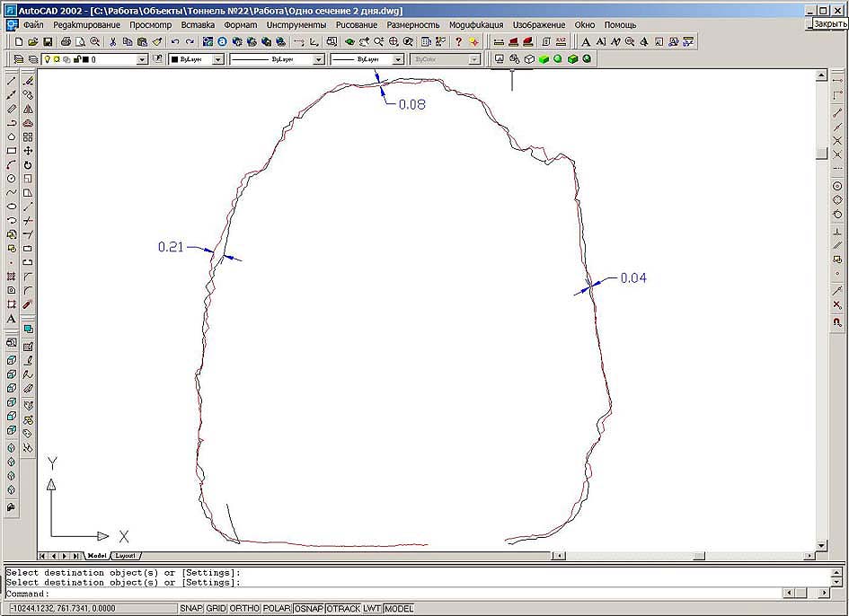Open the Help question mark icon
Viewport: 849px width, 616px height.
458,41
